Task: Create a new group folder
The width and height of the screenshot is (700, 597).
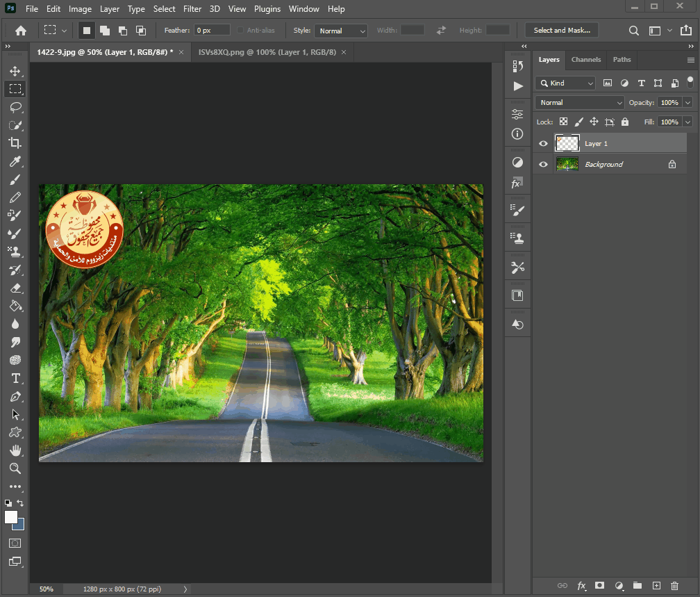Action: click(637, 585)
